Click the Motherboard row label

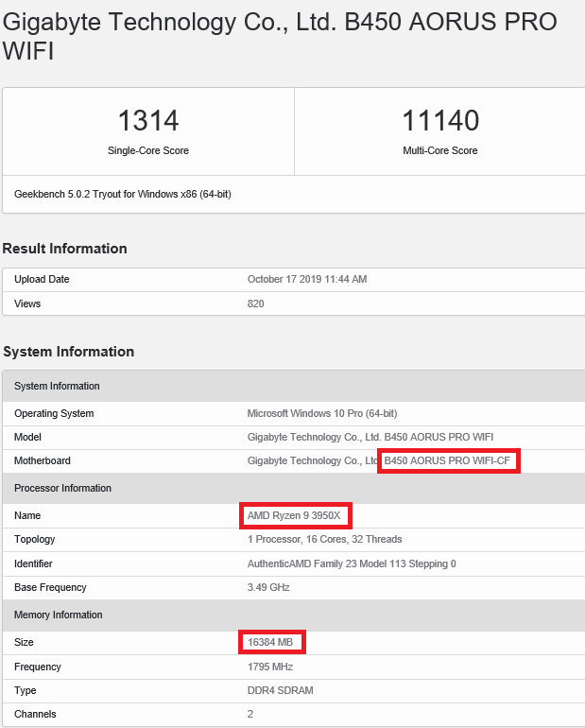(x=43, y=460)
